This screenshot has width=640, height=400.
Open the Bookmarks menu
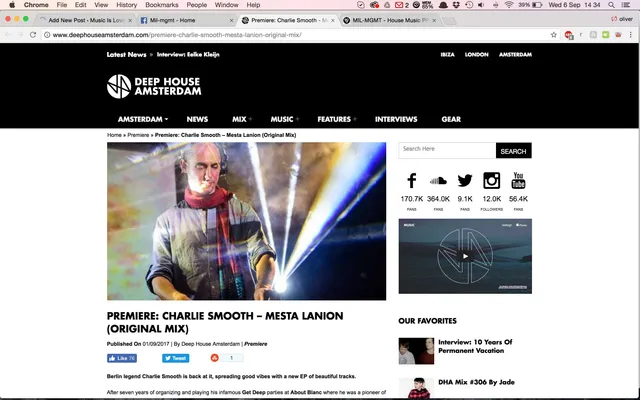click(x=162, y=5)
